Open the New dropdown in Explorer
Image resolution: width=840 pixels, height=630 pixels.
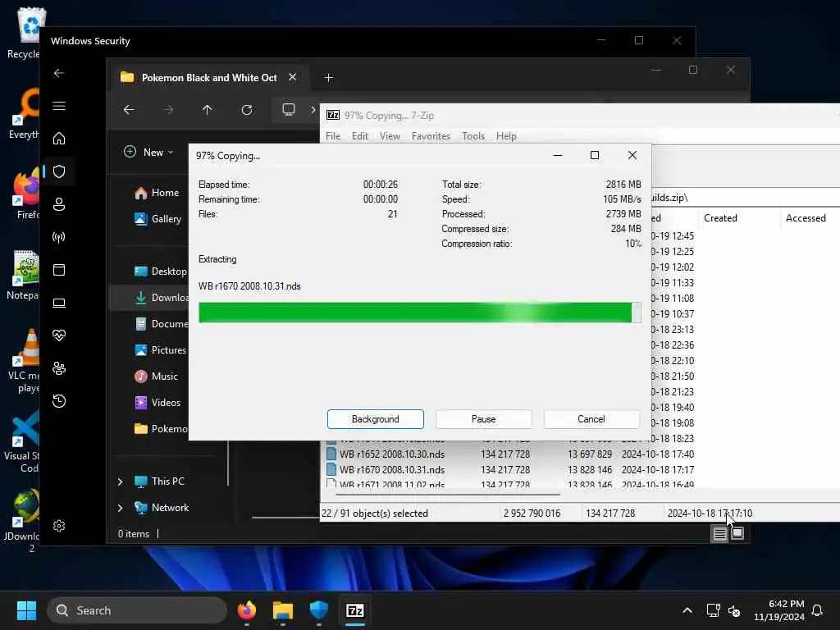pos(148,152)
